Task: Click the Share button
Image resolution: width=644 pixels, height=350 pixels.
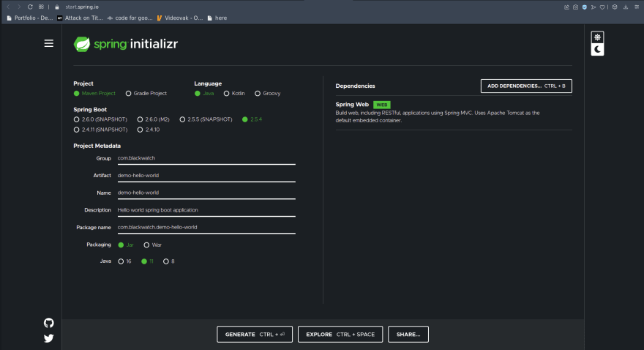Action: 408,335
